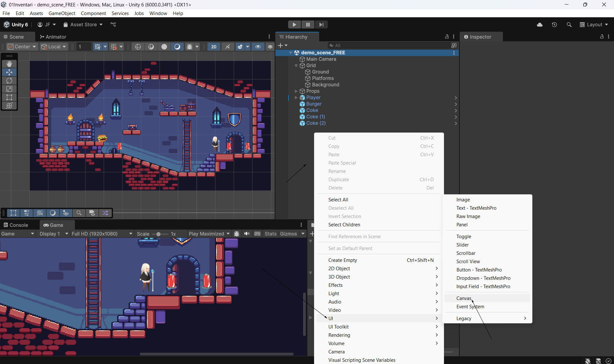Image resolution: width=614 pixels, height=364 pixels.
Task: Click the Play button to start game
Action: pos(294,25)
